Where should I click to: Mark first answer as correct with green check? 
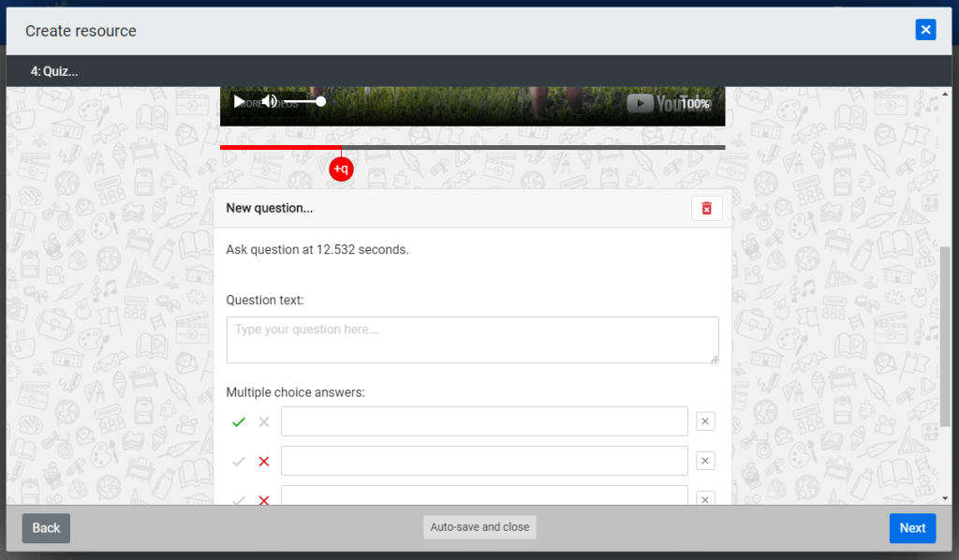click(x=239, y=422)
